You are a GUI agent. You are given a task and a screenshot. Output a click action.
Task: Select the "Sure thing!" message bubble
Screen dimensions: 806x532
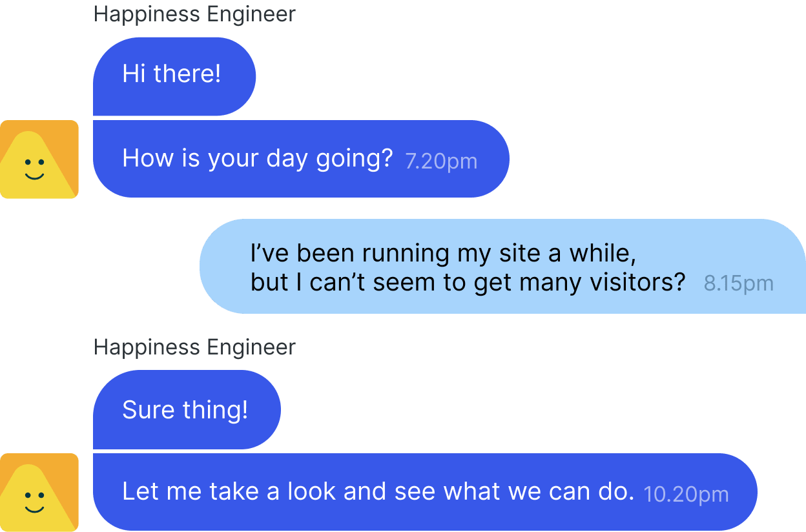point(187,409)
